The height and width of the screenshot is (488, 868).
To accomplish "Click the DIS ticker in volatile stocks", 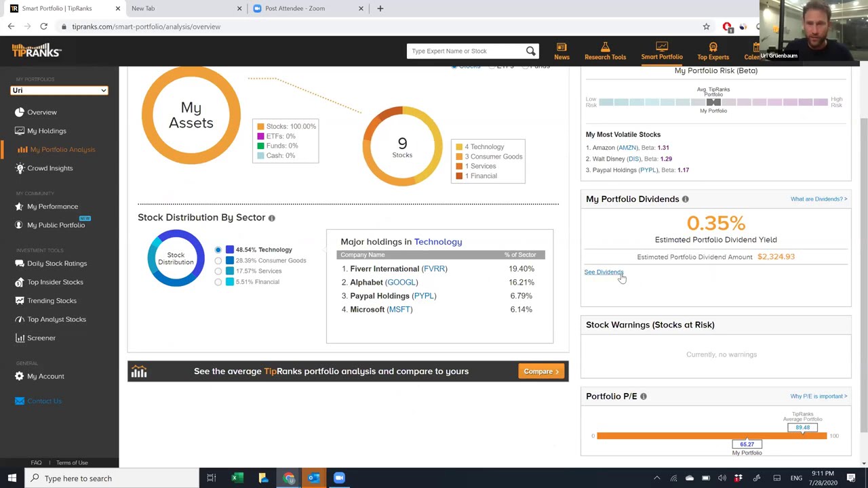I will (x=634, y=159).
